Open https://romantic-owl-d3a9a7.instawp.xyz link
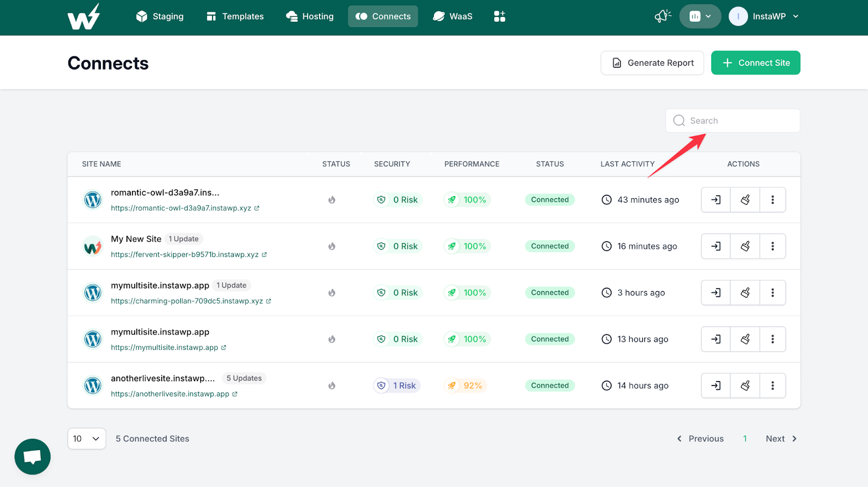868x487 pixels. tap(185, 208)
